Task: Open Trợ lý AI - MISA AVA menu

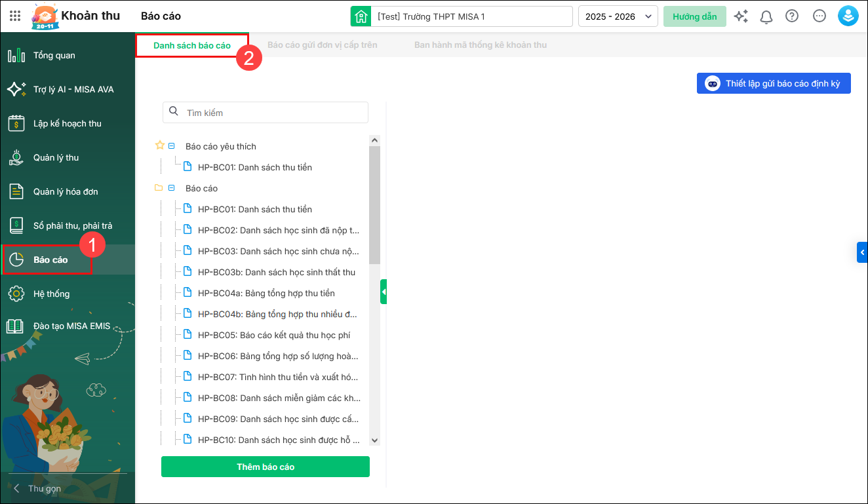Action: click(x=68, y=89)
